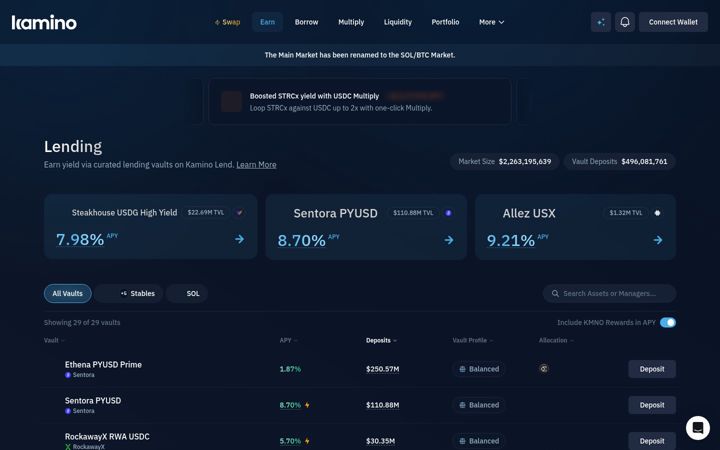Click the sparkle AI assistant icon
This screenshot has width=720, height=450.
(x=601, y=22)
